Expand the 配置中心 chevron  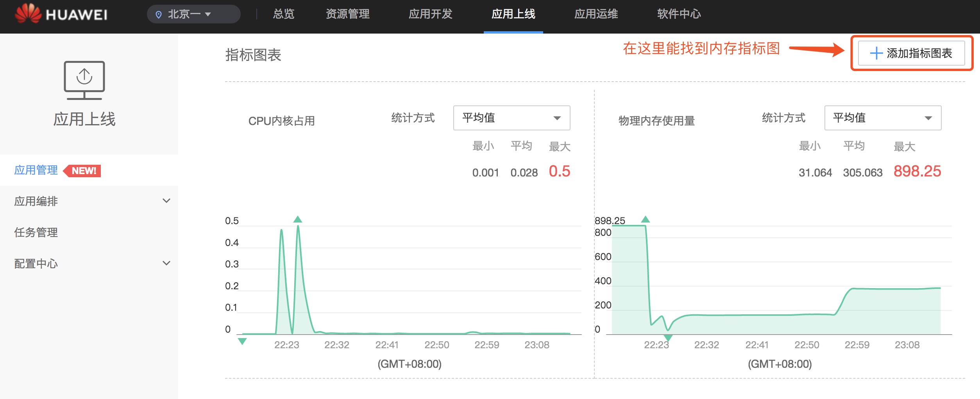pyautogui.click(x=166, y=263)
